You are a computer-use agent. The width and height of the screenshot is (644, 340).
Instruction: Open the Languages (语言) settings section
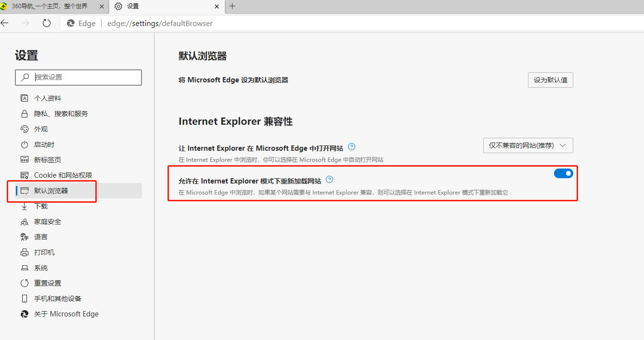(41, 237)
